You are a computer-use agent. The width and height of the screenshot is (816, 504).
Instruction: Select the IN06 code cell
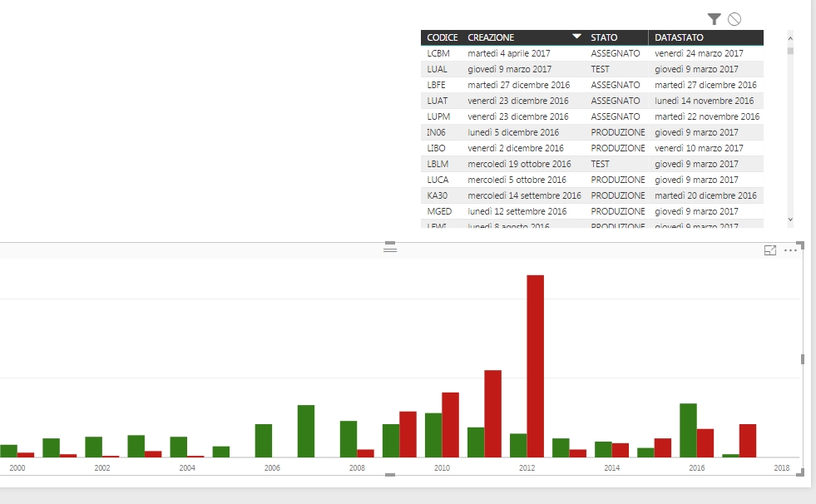coord(436,132)
